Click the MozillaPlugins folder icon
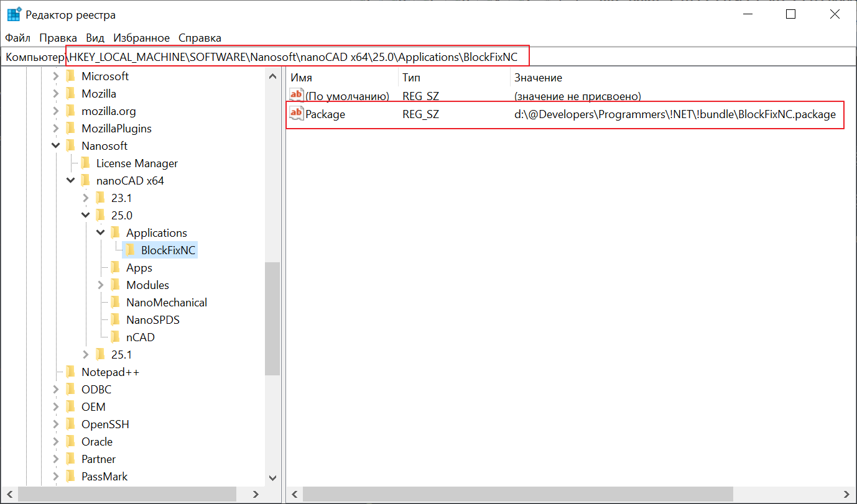 pyautogui.click(x=70, y=129)
